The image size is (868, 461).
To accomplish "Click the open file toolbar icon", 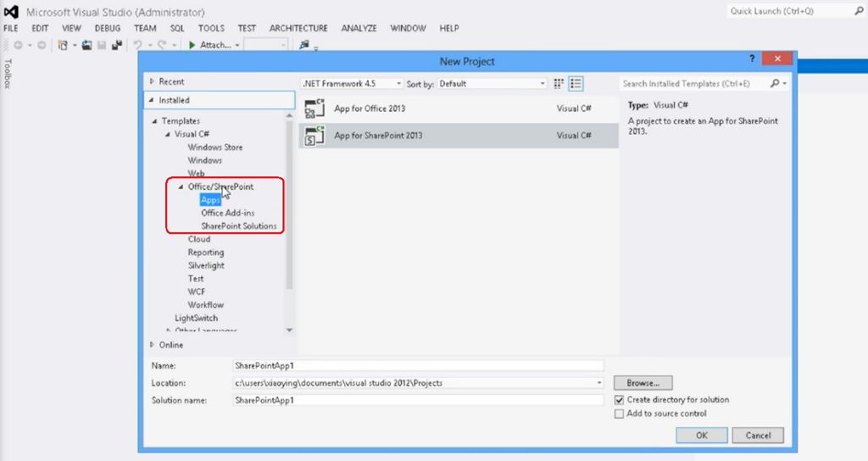I will [x=87, y=46].
